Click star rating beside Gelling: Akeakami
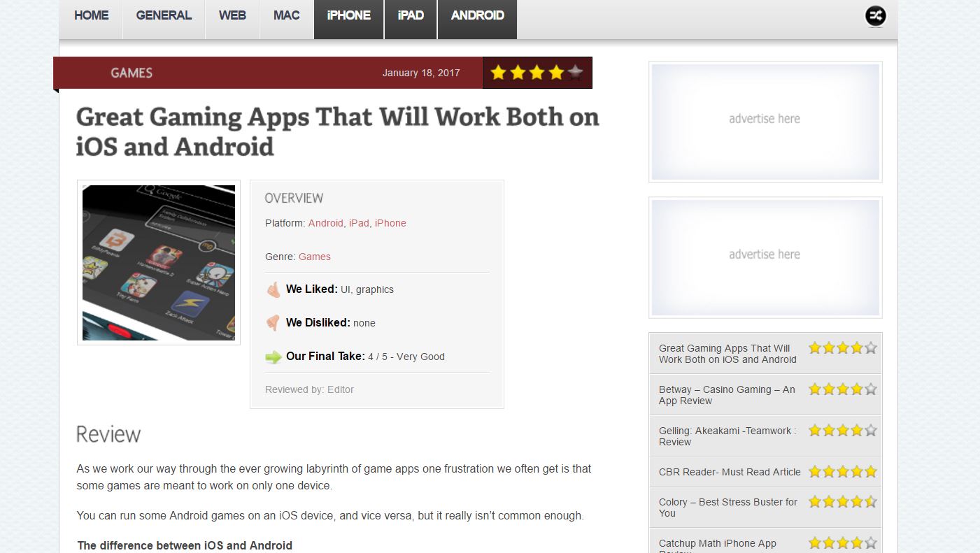This screenshot has width=980, height=553. click(x=843, y=430)
